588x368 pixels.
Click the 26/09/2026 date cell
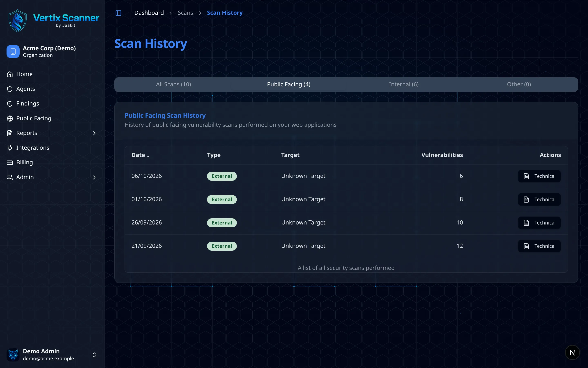click(147, 223)
